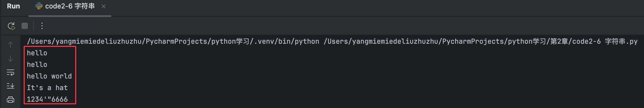The height and width of the screenshot is (108, 644).
Task: Click the Print console output icon
Action: click(x=11, y=100)
